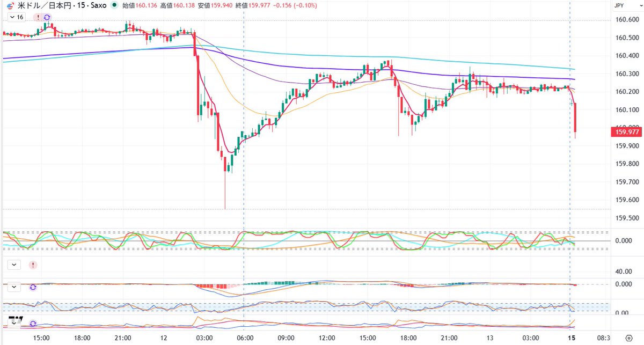This screenshot has height=345, width=644.
Task: Click the 0.00 indicator scale label
Action: pos(621,313)
